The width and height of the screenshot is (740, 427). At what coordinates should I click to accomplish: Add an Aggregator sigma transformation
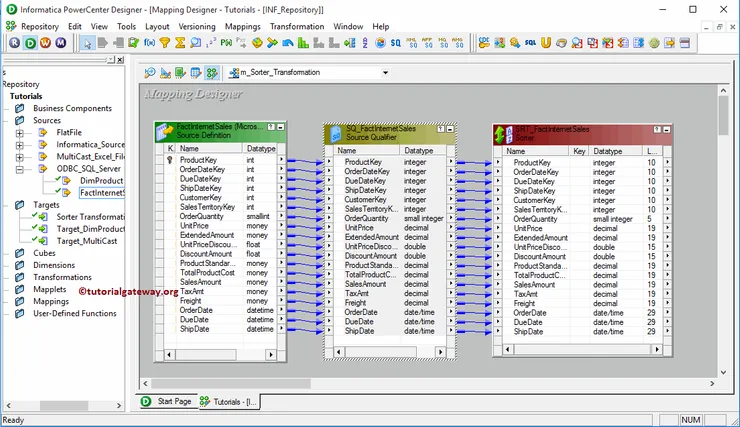[180, 43]
